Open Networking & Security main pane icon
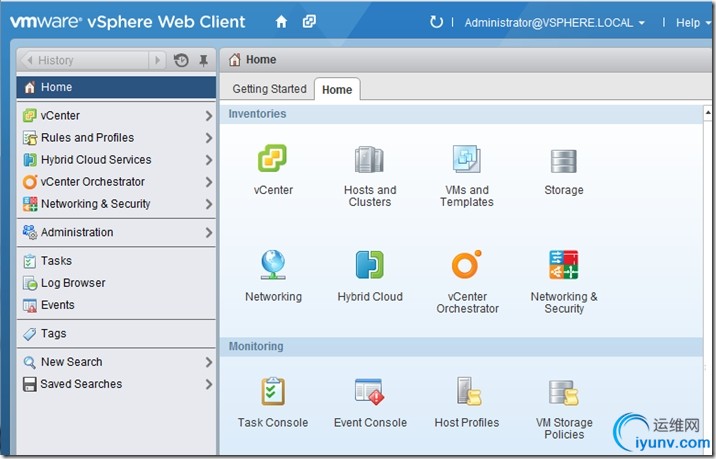Viewport: 716px width, 459px height. 563,264
